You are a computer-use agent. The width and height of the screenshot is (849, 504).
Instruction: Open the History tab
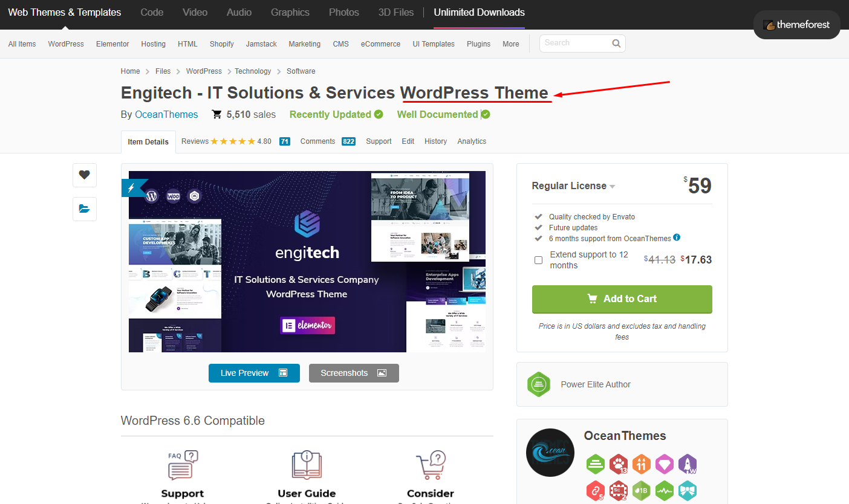[435, 141]
